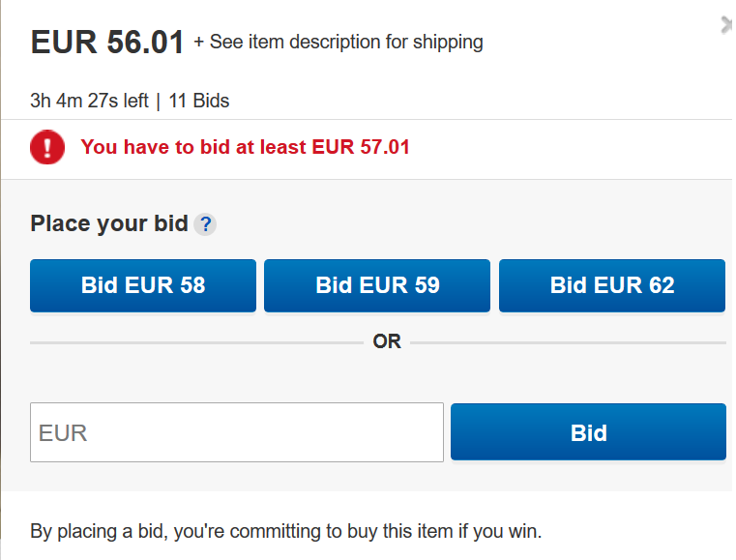
Task: Click the plus sign before shipping text
Action: point(199,43)
